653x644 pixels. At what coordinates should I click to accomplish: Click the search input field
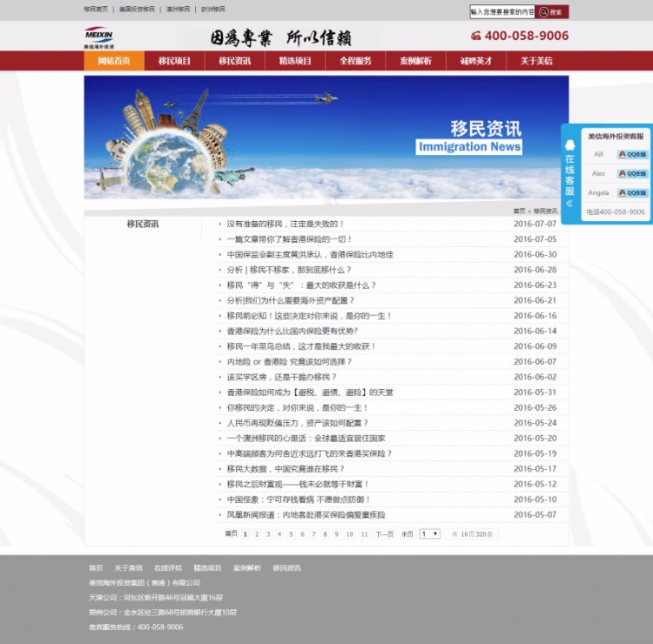pos(502,12)
